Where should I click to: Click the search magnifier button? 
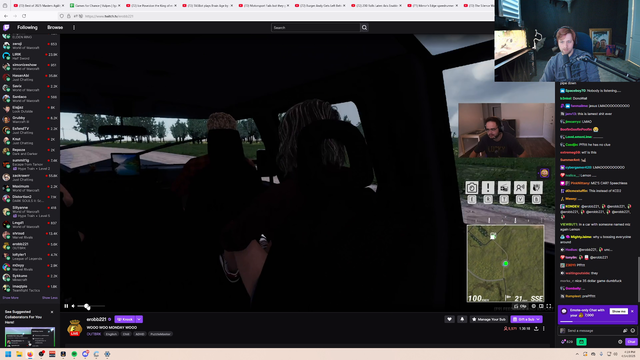click(x=364, y=27)
